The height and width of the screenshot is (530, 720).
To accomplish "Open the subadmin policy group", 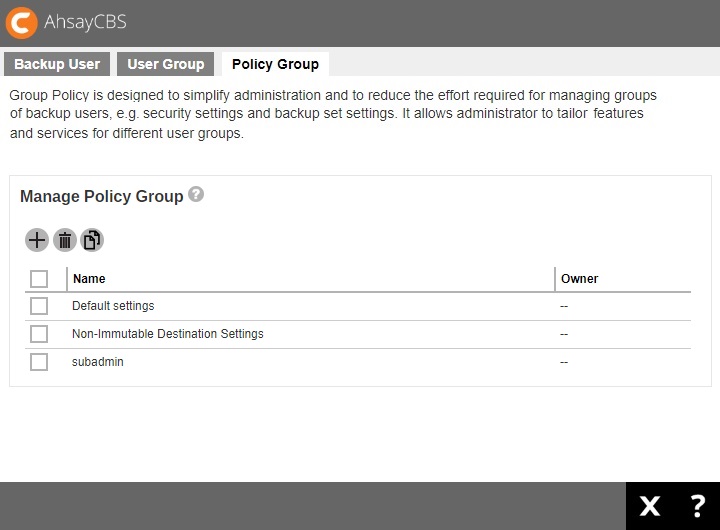I will tap(98, 362).
